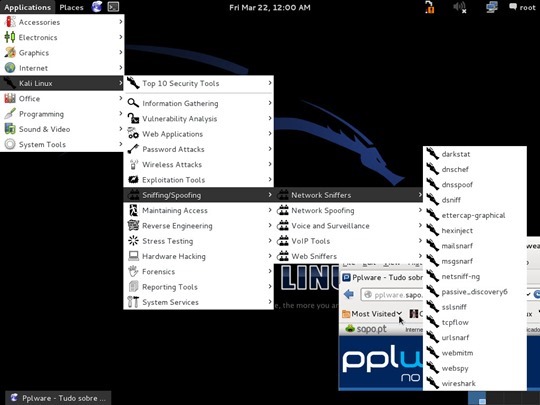Expand the Information Gathering submenu arrow

270,103
